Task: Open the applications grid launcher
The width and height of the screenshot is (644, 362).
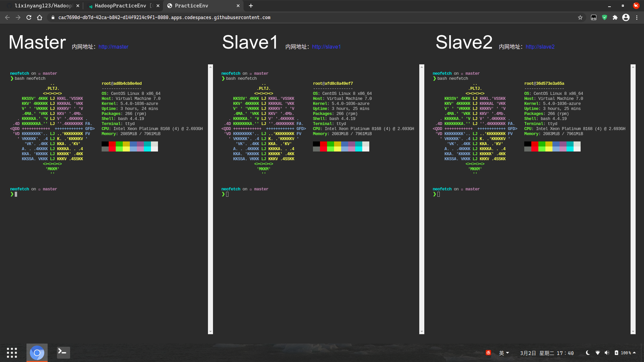Action: 12,353
